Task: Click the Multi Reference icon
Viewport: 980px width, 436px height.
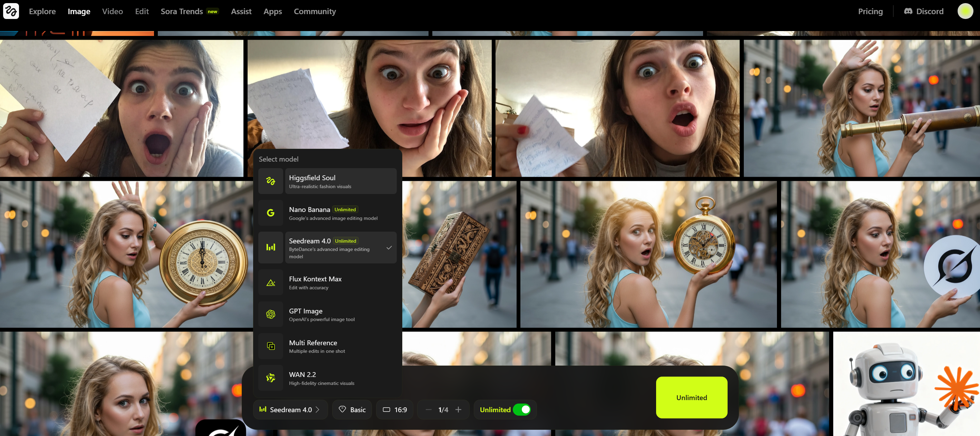Action: (270, 346)
